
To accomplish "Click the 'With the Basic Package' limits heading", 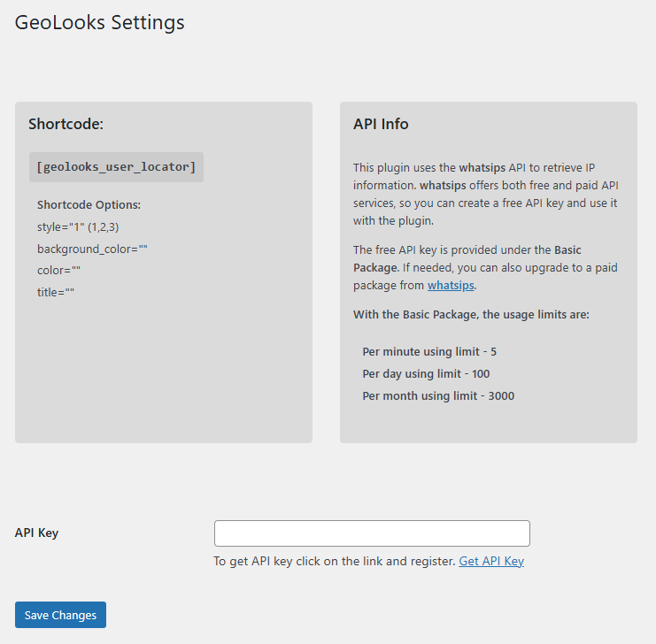I will click(x=471, y=314).
